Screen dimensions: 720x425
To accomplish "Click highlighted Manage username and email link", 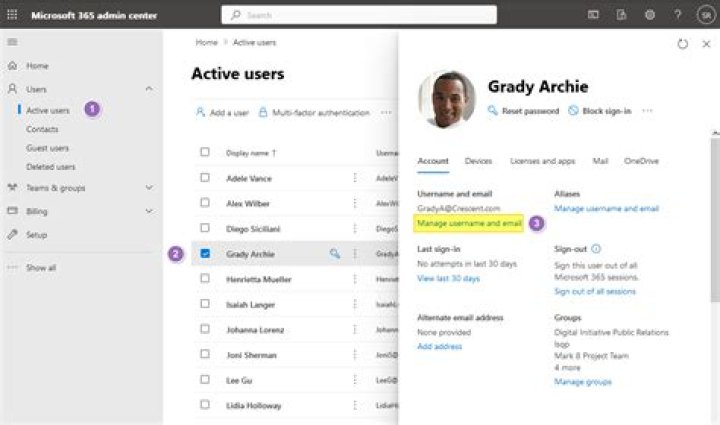I will coord(469,223).
